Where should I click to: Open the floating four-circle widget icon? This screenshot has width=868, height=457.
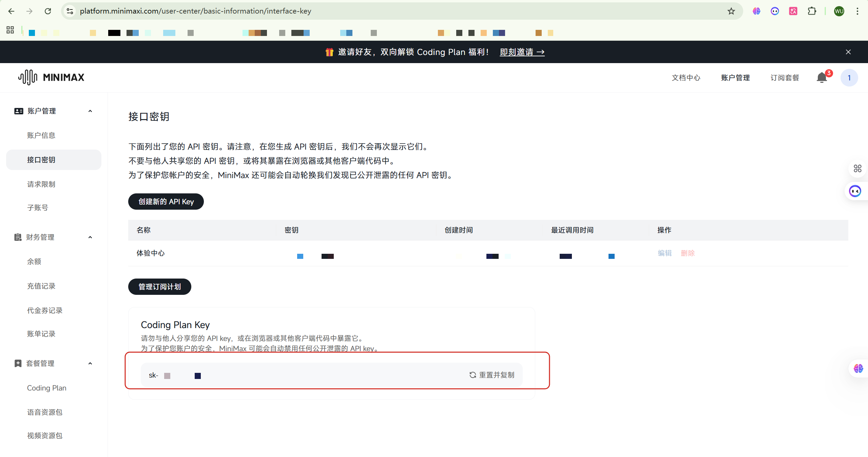(x=857, y=168)
